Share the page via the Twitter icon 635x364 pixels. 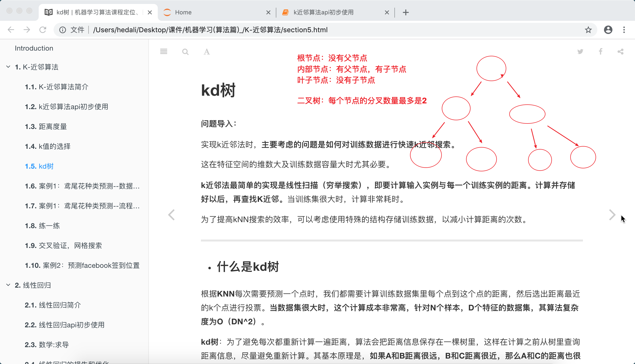(x=580, y=52)
